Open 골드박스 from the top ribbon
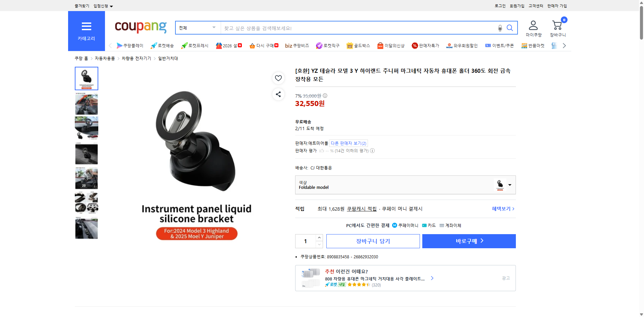 (x=358, y=46)
